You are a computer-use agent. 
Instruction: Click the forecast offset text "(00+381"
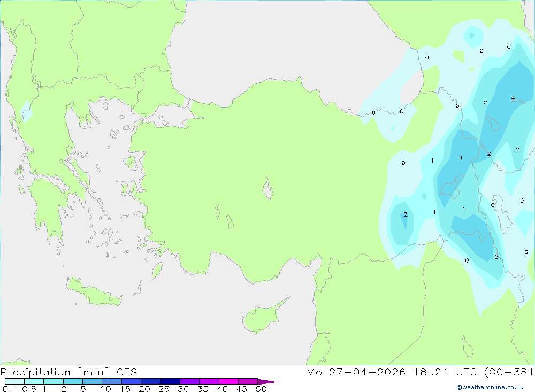point(508,372)
